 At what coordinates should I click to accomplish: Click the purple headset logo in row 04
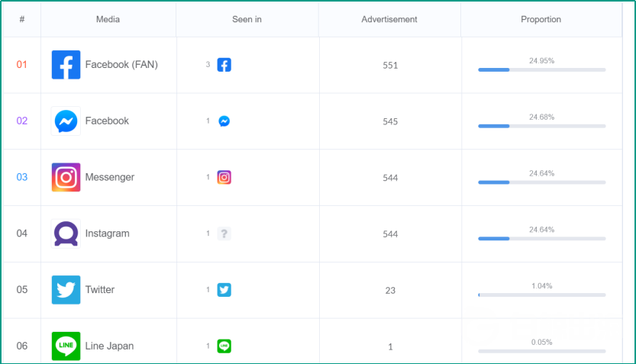(x=66, y=234)
